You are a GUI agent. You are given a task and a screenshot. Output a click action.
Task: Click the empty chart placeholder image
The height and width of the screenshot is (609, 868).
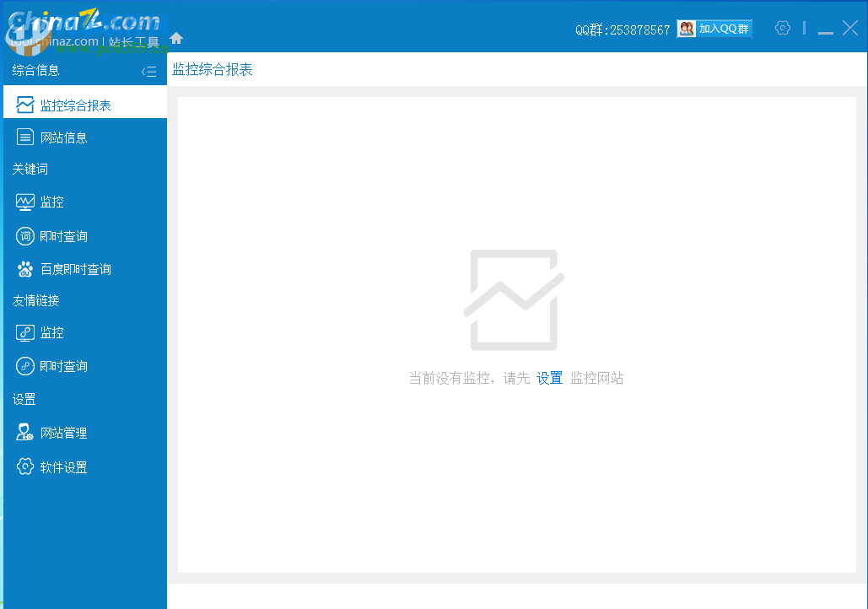512,299
